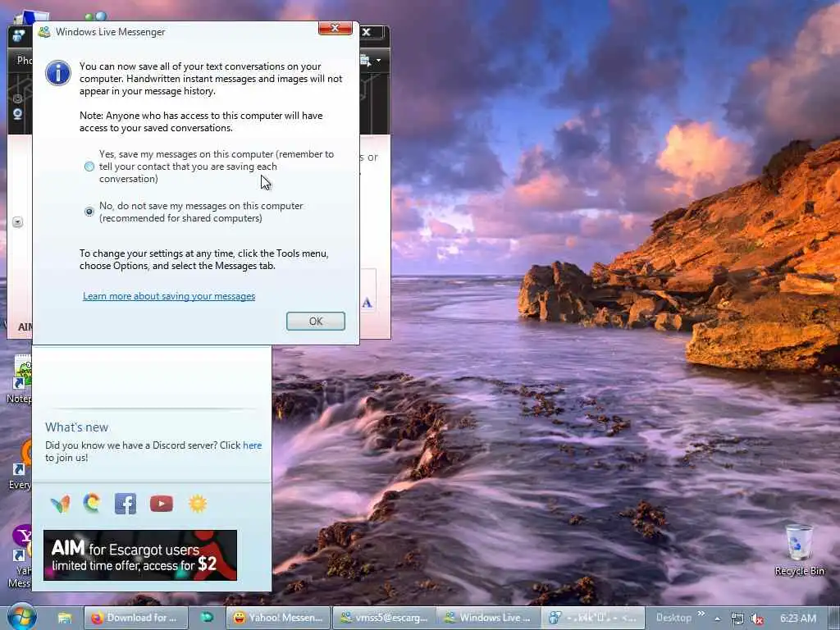Click the blue font 'A' button in AIM window

click(x=367, y=303)
